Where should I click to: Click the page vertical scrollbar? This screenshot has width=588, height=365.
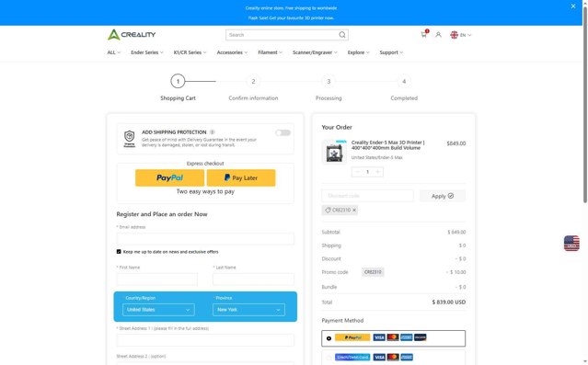click(x=585, y=105)
